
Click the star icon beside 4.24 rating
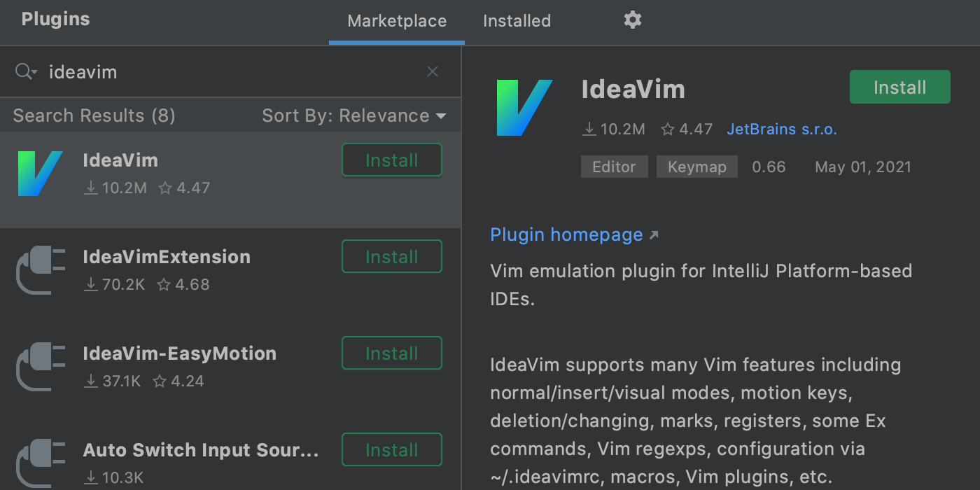160,381
